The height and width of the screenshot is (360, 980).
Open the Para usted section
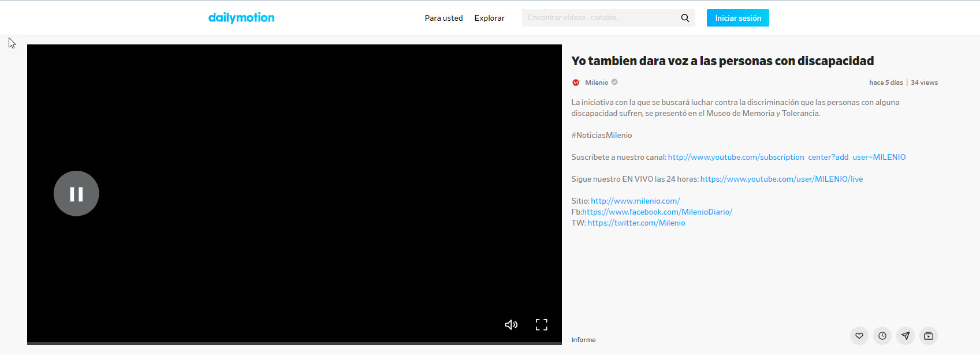tap(444, 18)
